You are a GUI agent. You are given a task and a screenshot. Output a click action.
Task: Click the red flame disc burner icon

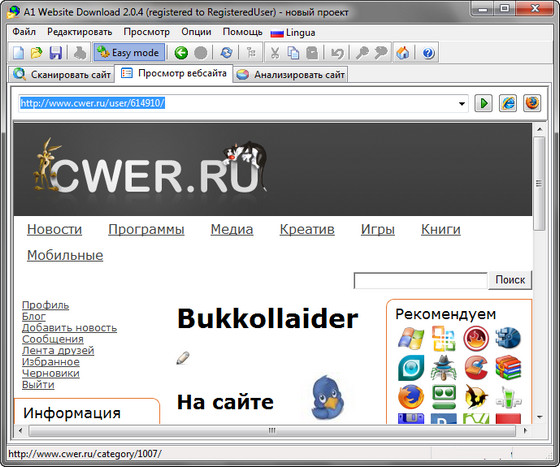coord(476,338)
